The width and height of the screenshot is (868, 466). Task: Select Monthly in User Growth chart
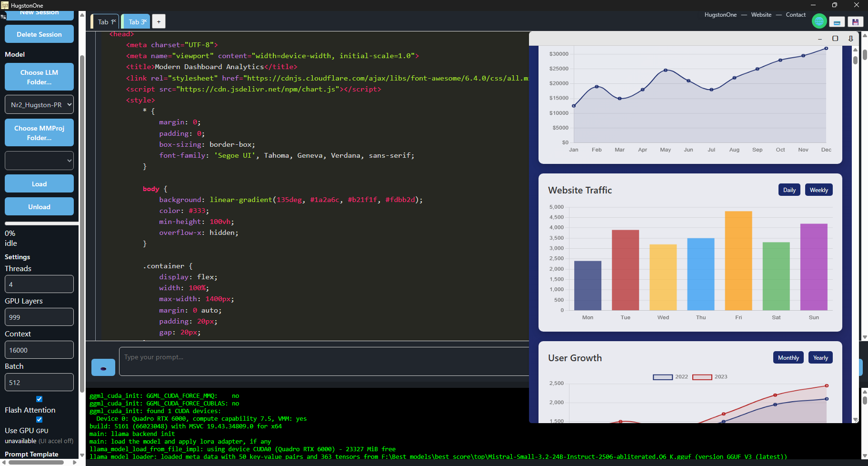tap(788, 357)
